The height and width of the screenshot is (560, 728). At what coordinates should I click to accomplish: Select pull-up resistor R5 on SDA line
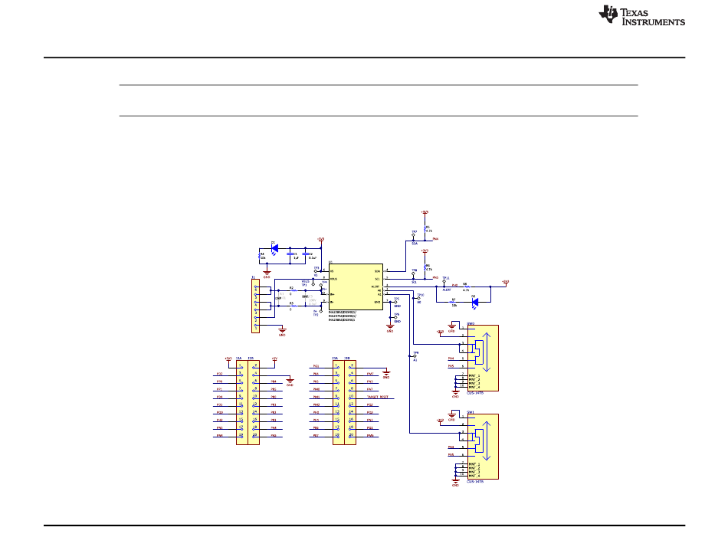click(x=425, y=228)
